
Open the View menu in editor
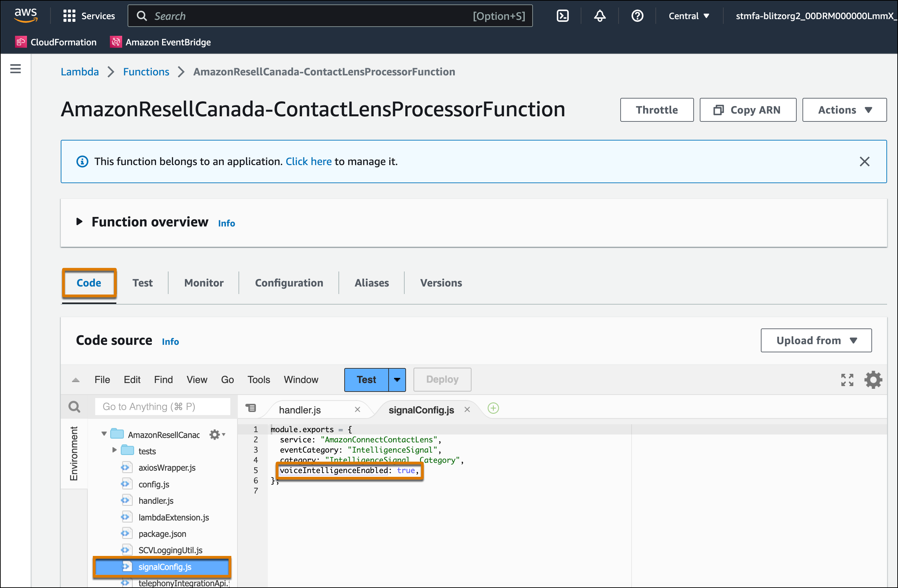197,379
